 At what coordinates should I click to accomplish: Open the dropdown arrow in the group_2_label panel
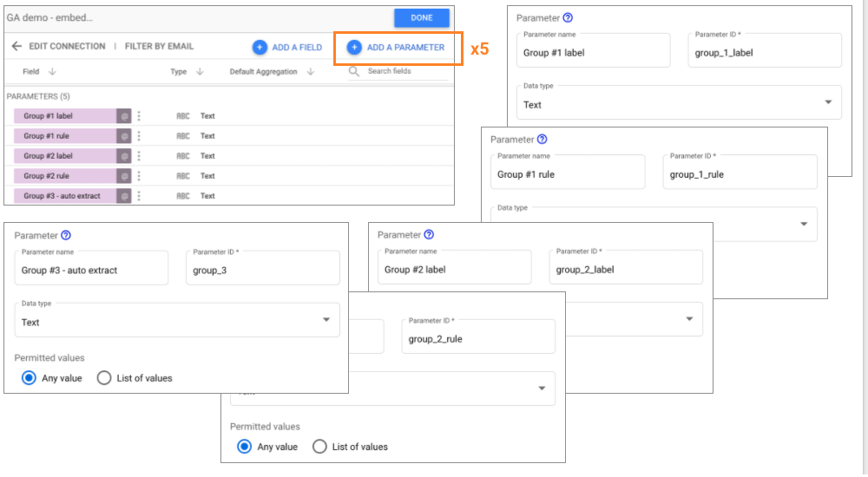point(689,319)
